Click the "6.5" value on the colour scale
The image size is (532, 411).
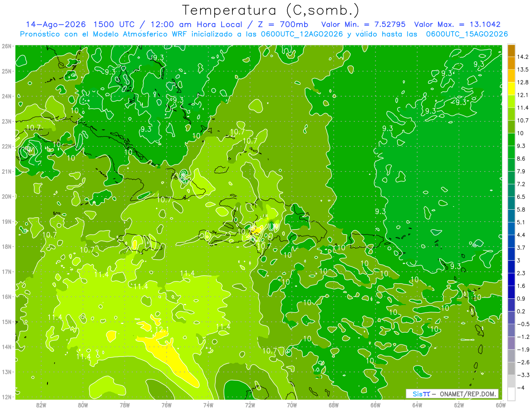pos(521,197)
